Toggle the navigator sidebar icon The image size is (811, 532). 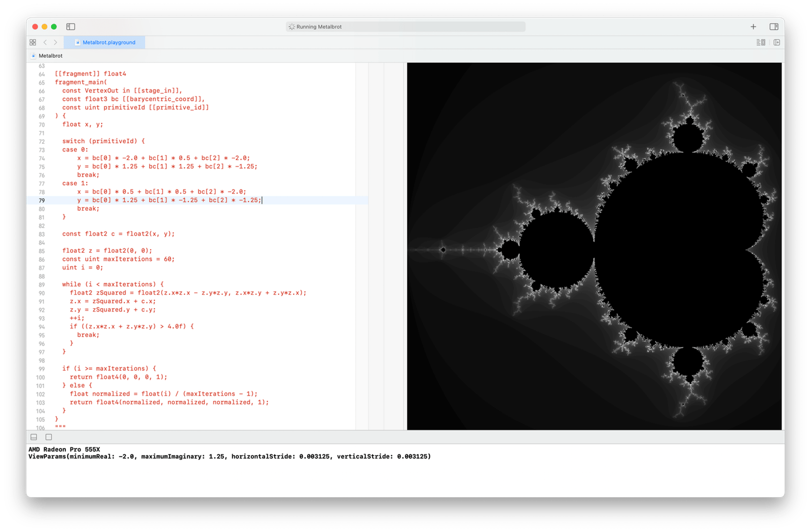click(70, 26)
